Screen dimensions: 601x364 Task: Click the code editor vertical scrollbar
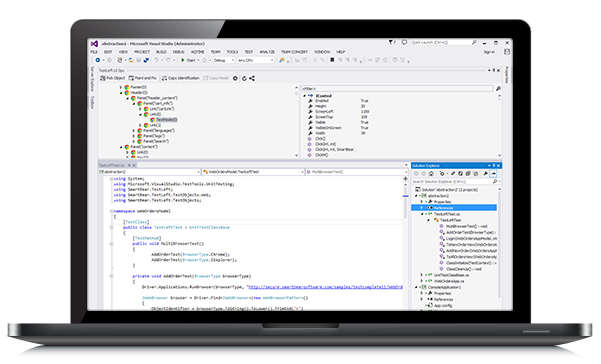click(406, 241)
